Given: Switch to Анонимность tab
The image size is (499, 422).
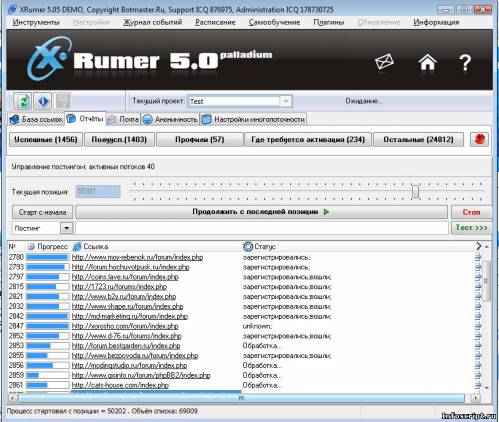Looking at the screenshot, I should (x=170, y=119).
